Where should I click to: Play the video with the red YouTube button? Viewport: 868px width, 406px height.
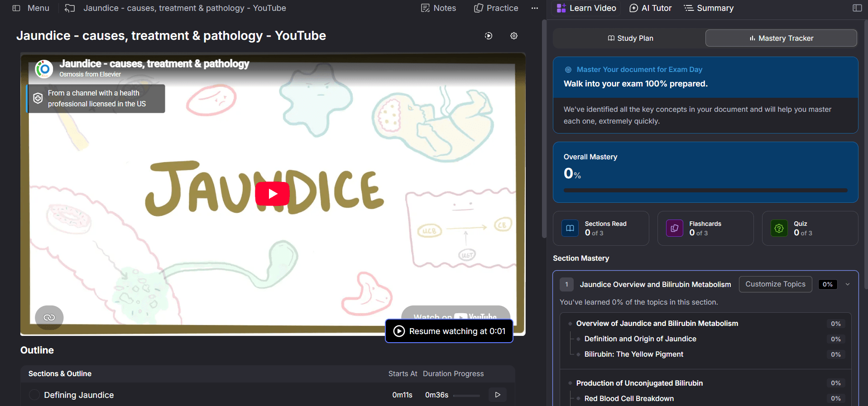click(x=273, y=194)
